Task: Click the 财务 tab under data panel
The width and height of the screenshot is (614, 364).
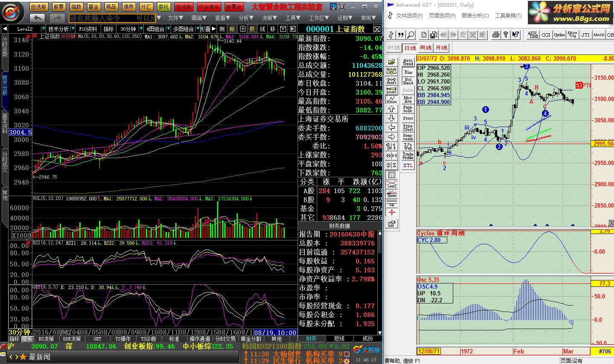Action: 311,338
